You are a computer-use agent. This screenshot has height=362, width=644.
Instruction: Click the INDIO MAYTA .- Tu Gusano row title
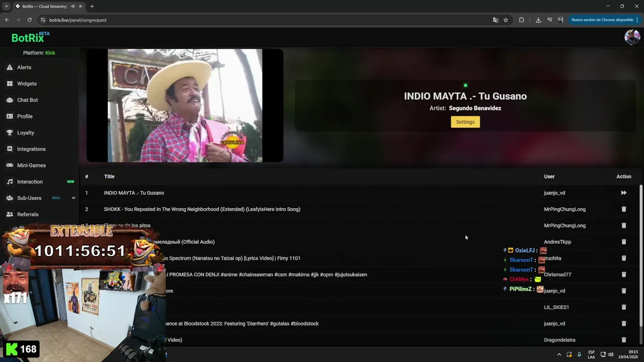[x=134, y=193]
